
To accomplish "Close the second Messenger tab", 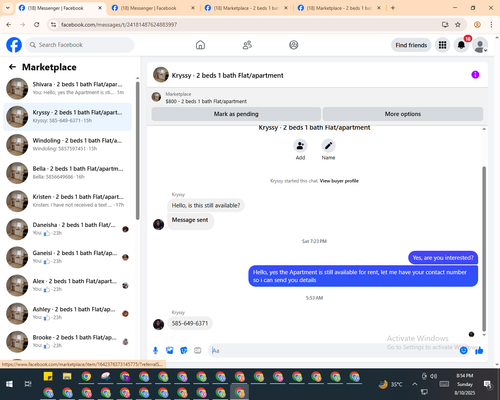I will pyautogui.click(x=193, y=8).
